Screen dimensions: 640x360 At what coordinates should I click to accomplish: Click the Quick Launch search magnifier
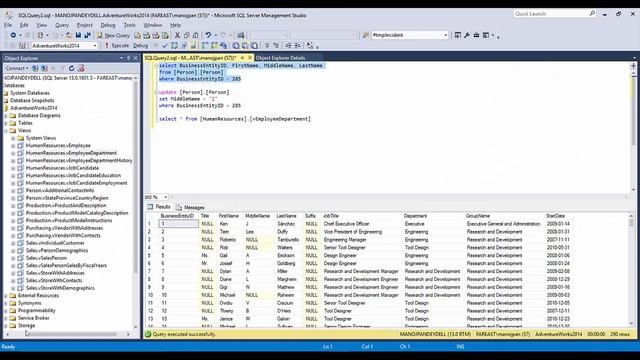click(x=592, y=13)
